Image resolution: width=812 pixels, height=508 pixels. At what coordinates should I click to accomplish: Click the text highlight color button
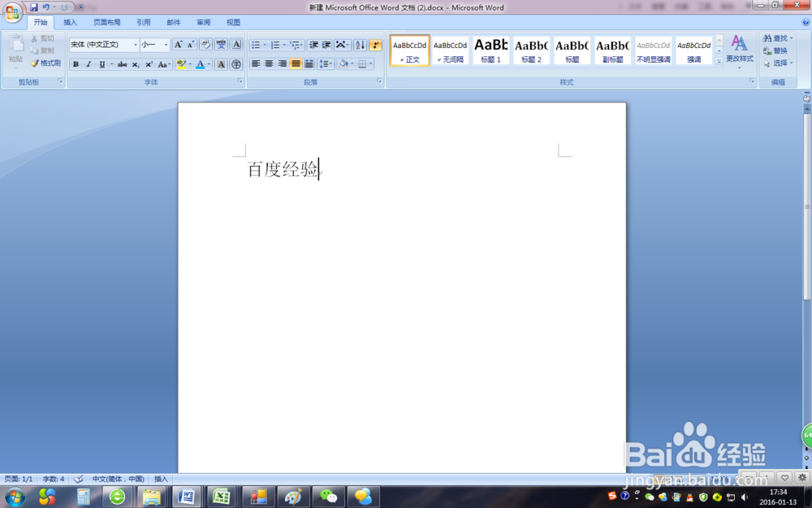pos(181,64)
